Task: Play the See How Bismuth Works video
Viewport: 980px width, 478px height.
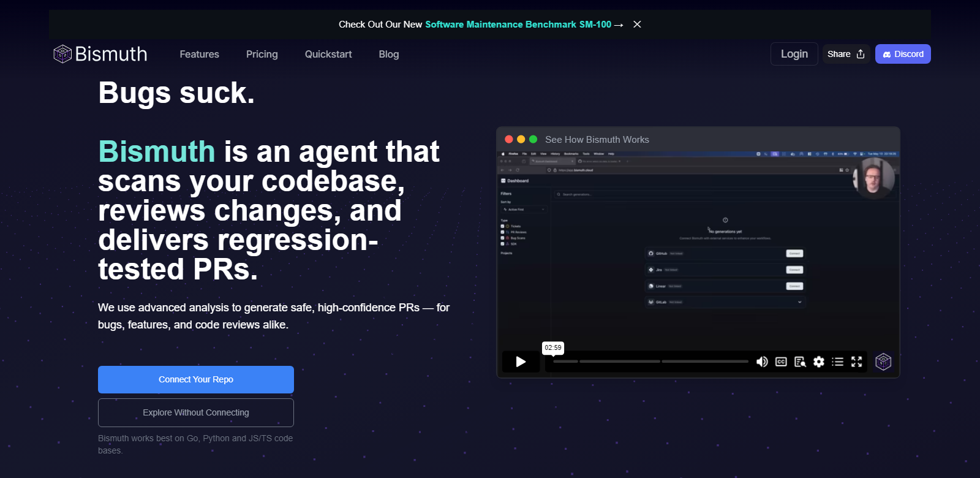Action: pos(521,362)
